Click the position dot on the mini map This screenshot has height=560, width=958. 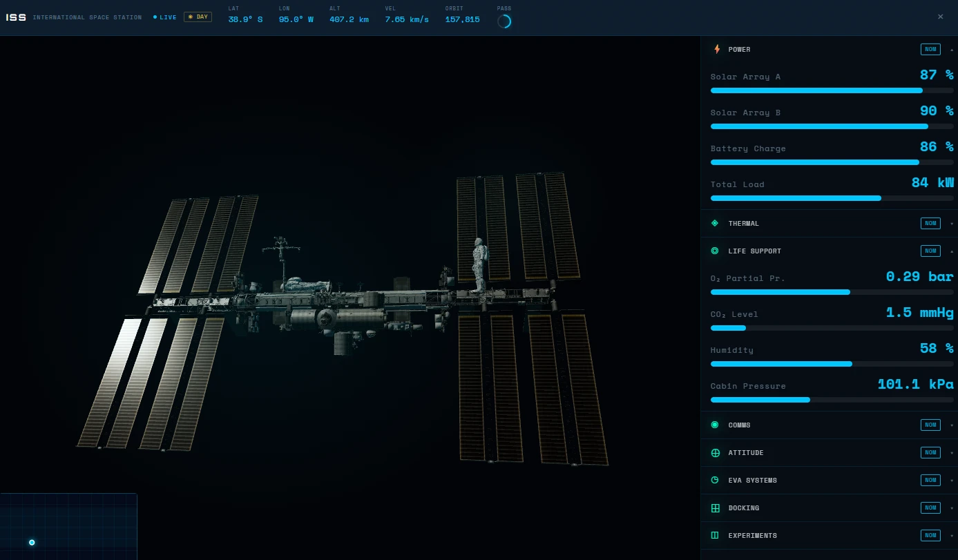(x=32, y=542)
